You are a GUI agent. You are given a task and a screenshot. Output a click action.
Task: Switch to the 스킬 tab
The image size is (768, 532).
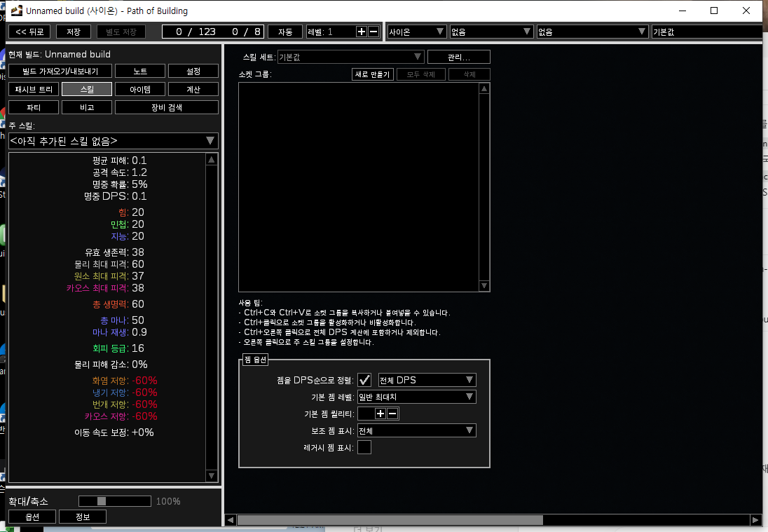coord(87,89)
